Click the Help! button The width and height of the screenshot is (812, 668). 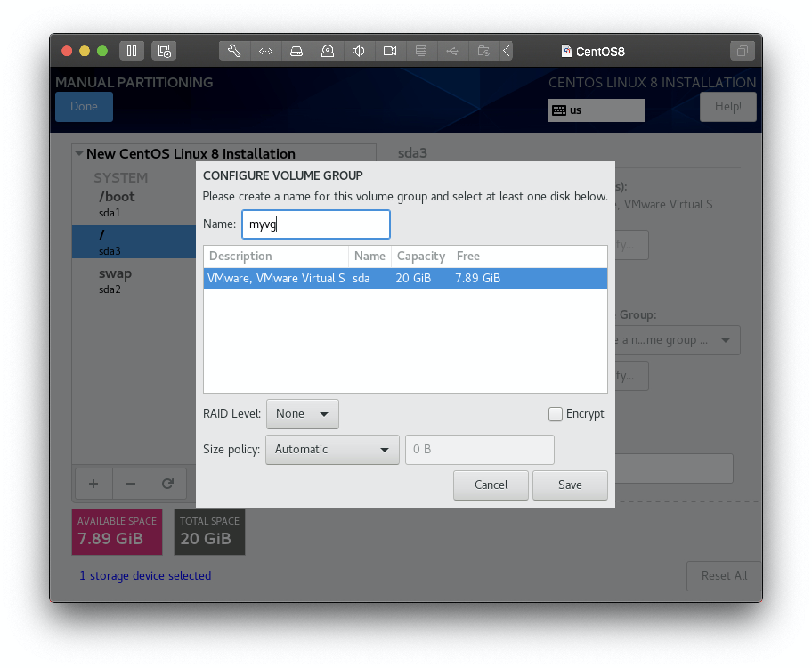coord(728,106)
